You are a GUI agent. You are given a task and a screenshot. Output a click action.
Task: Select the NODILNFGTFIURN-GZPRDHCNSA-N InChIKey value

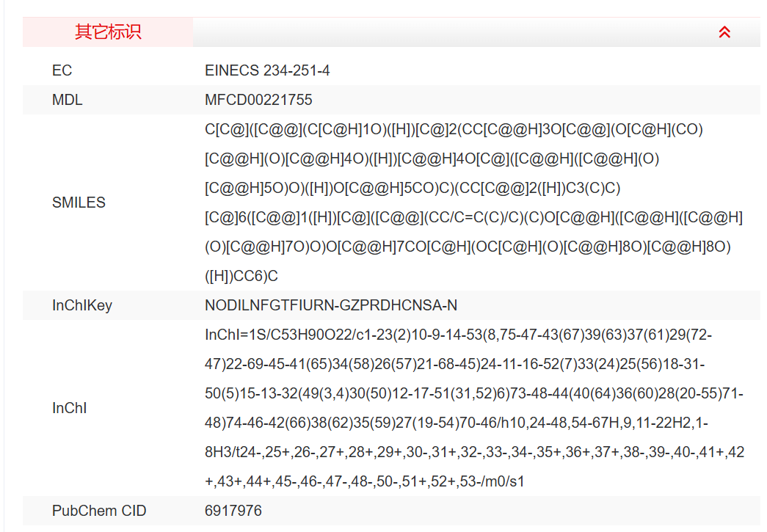pos(331,305)
